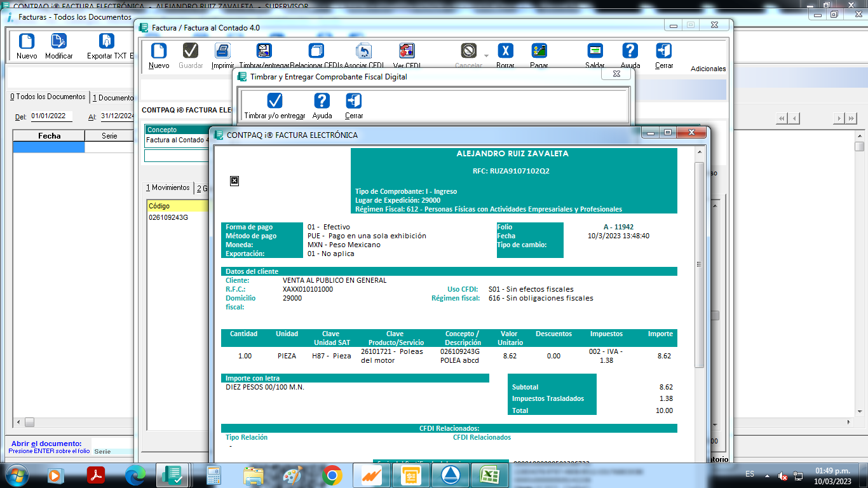Click the Concepto field Factura al Contado
The image size is (868, 488).
177,140
